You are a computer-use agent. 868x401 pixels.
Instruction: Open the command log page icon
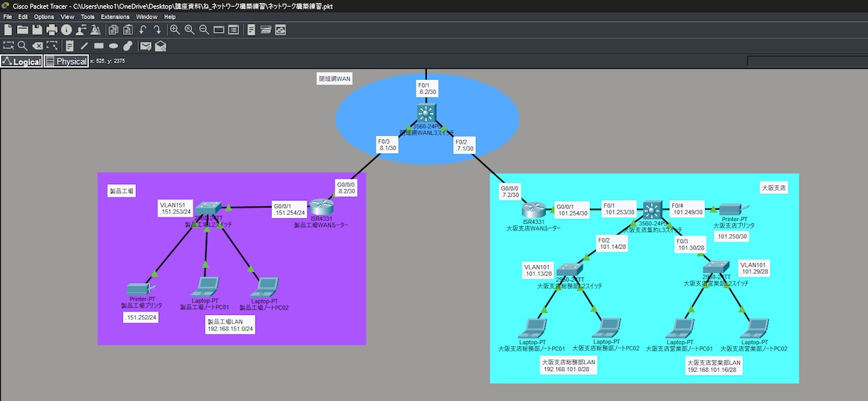coord(251,30)
